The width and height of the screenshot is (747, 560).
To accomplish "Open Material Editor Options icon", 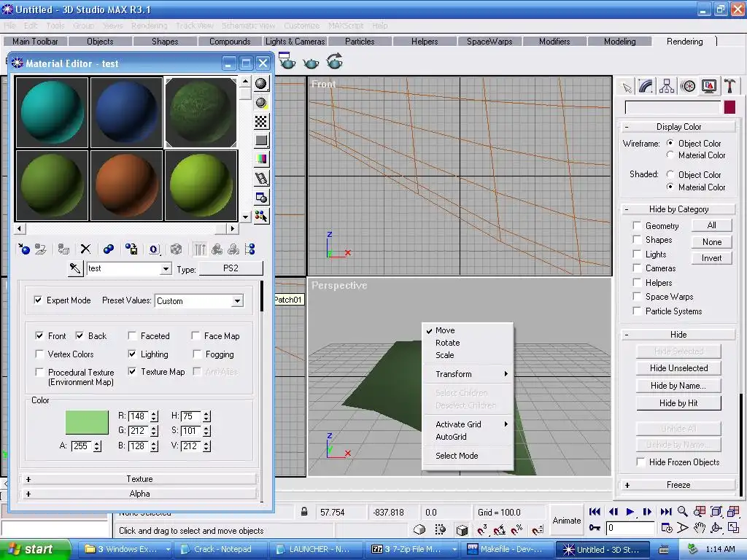I will [261, 197].
